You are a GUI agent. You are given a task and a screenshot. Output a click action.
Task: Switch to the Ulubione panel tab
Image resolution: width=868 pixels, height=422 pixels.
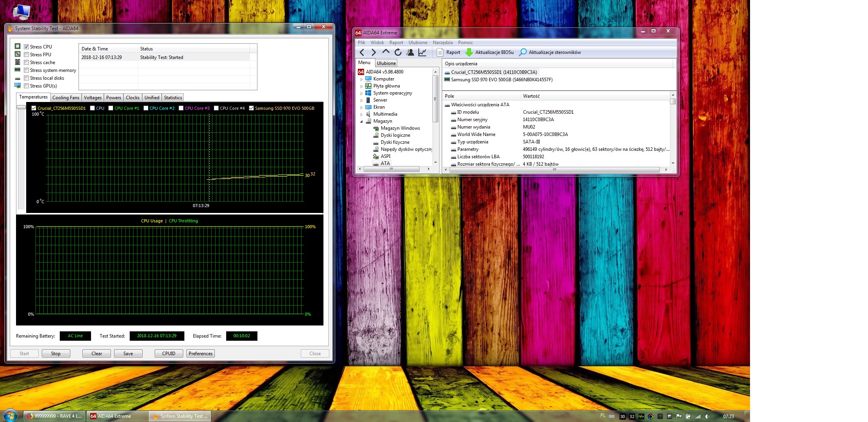point(386,63)
